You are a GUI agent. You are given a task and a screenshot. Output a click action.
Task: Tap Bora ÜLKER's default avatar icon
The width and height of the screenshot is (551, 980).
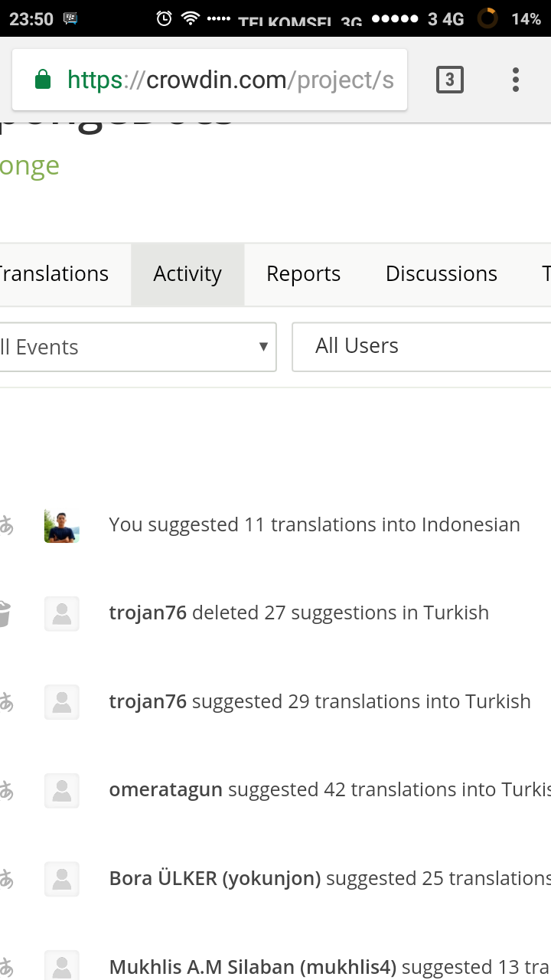(62, 878)
